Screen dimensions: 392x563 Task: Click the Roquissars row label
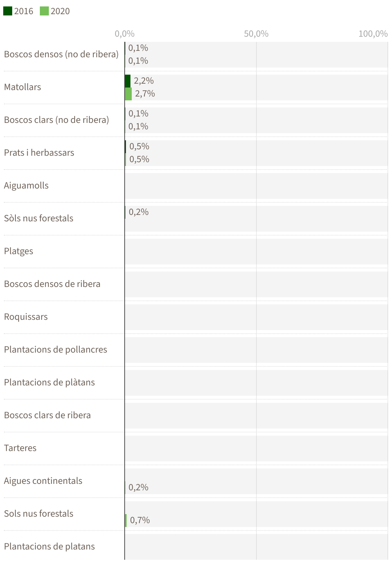26,317
